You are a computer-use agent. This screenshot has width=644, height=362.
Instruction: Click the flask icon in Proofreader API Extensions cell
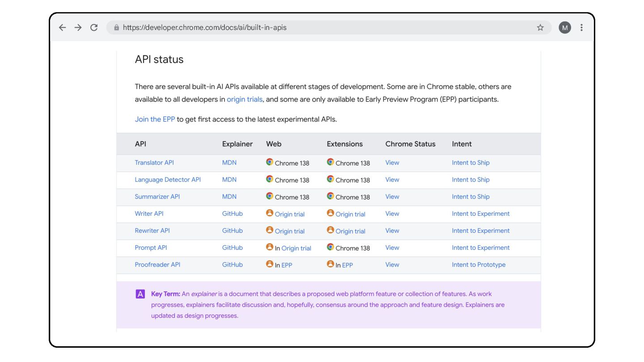[330, 264]
